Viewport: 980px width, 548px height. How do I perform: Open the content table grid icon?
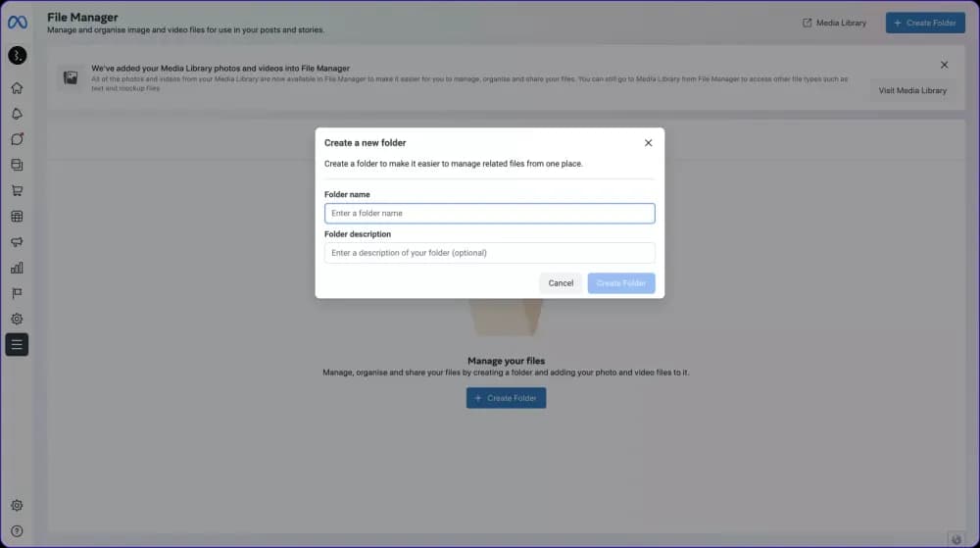(17, 217)
